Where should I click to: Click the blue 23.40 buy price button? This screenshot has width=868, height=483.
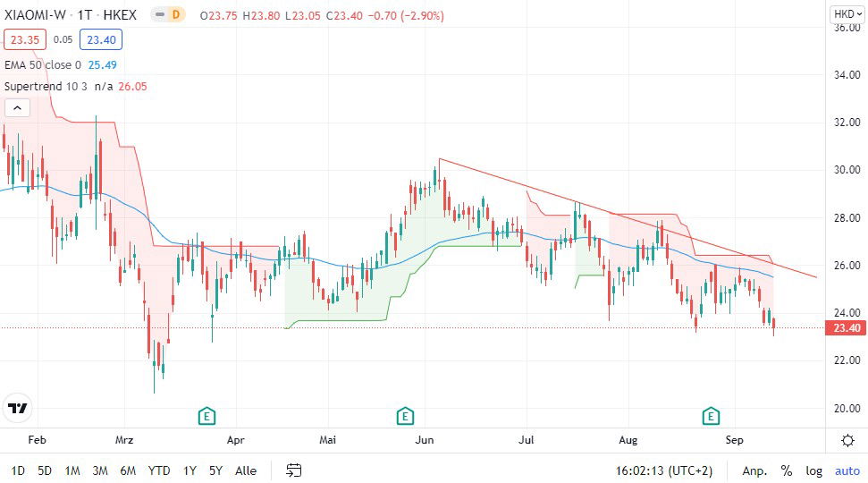point(100,39)
